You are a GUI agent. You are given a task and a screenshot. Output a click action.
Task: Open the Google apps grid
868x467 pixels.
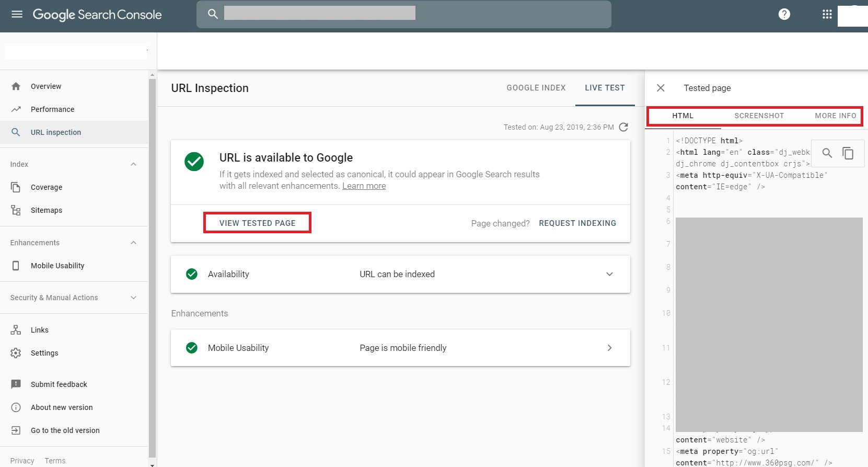(827, 14)
